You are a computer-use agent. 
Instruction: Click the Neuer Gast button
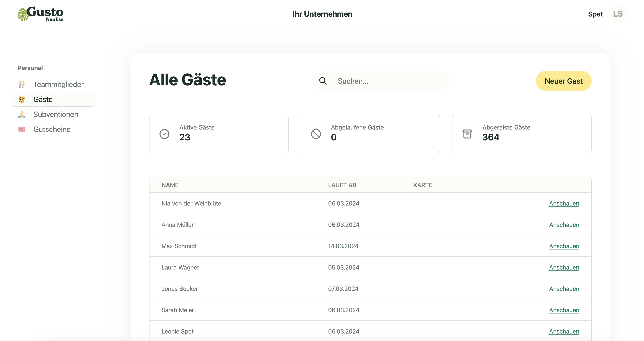point(563,81)
